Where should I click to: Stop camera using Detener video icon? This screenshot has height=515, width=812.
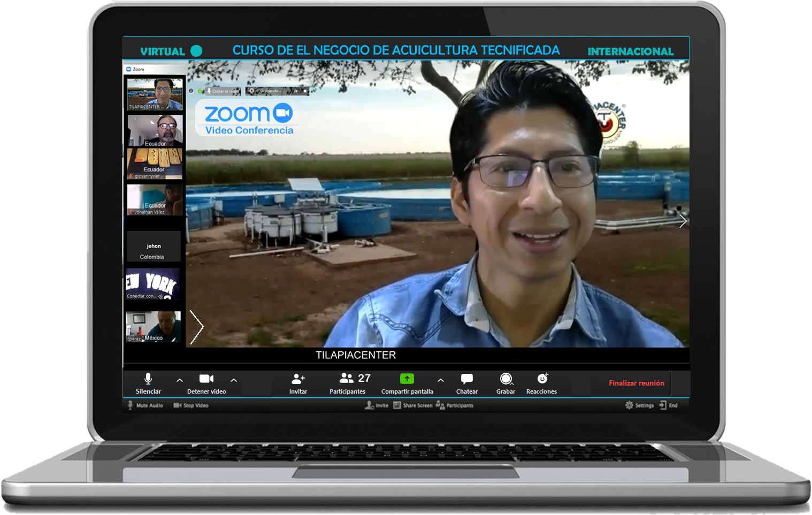click(206, 379)
